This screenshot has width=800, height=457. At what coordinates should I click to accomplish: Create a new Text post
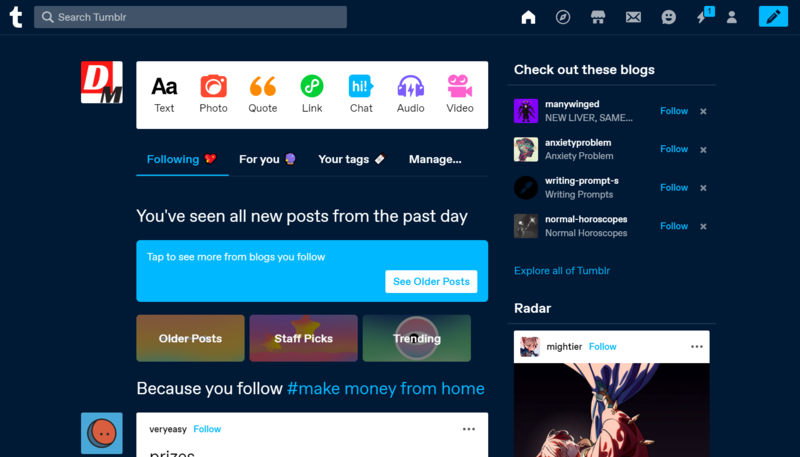164,95
